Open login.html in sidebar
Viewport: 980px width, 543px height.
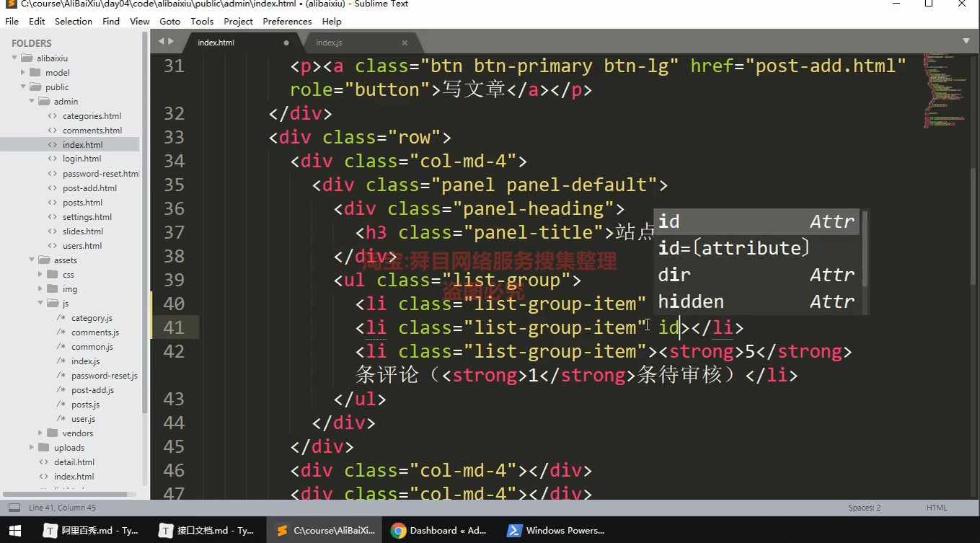81,159
